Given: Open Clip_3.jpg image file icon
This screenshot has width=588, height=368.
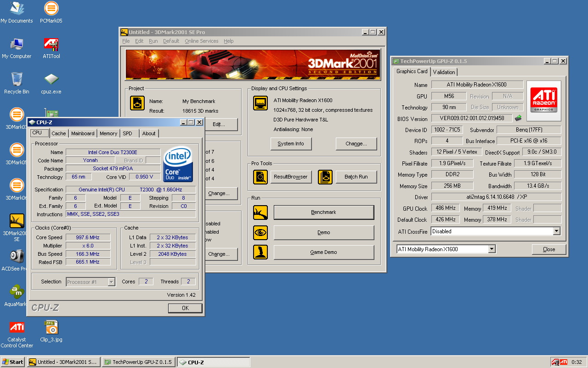Looking at the screenshot, I should click(51, 332).
